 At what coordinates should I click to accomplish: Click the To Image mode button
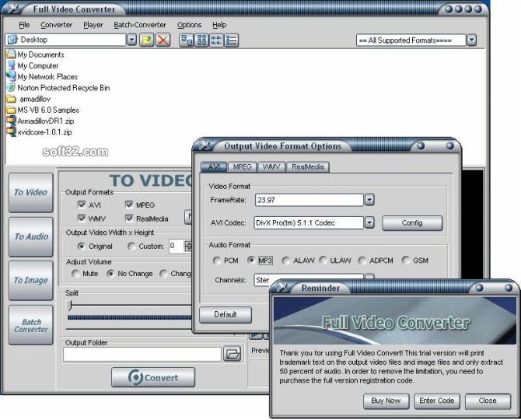(31, 281)
